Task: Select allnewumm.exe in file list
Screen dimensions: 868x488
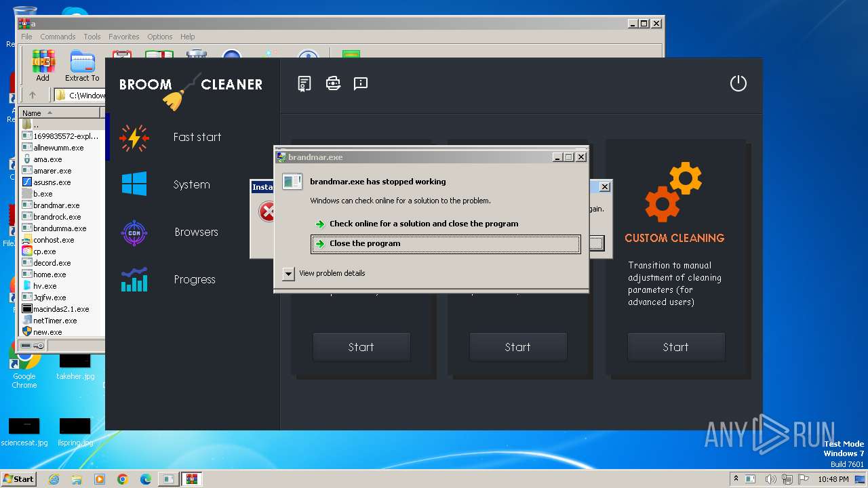Action: [58, 148]
